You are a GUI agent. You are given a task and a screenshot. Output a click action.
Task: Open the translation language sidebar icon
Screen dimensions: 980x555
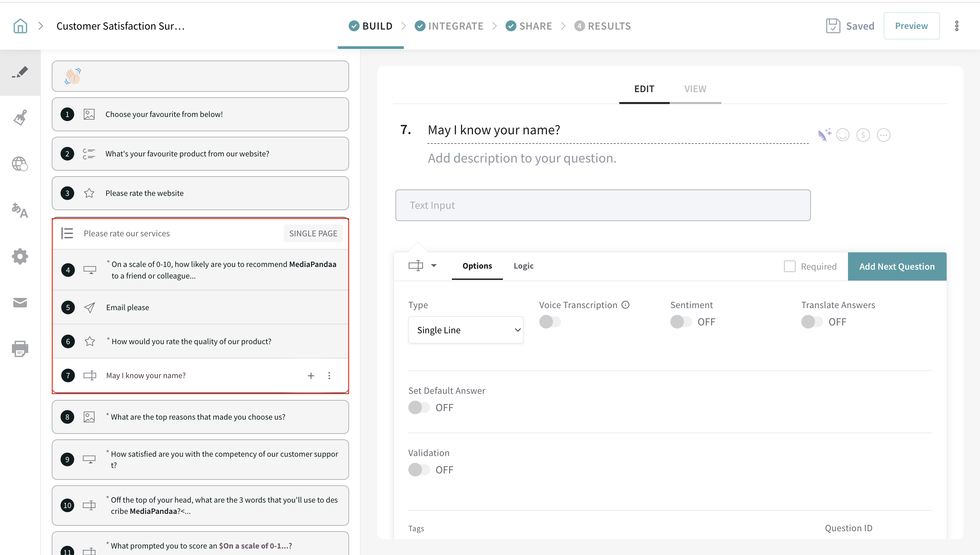click(x=20, y=210)
